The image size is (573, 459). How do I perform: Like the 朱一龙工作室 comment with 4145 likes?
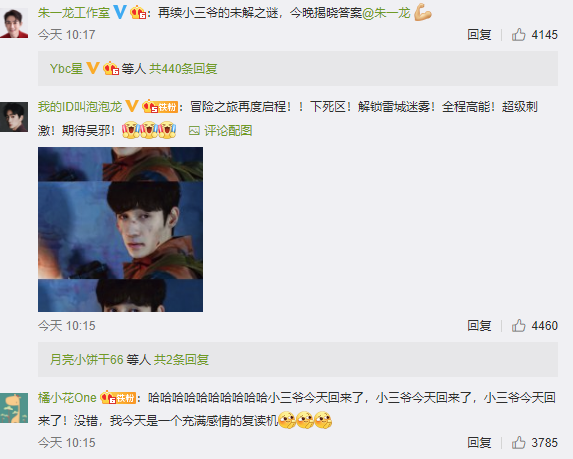(518, 35)
